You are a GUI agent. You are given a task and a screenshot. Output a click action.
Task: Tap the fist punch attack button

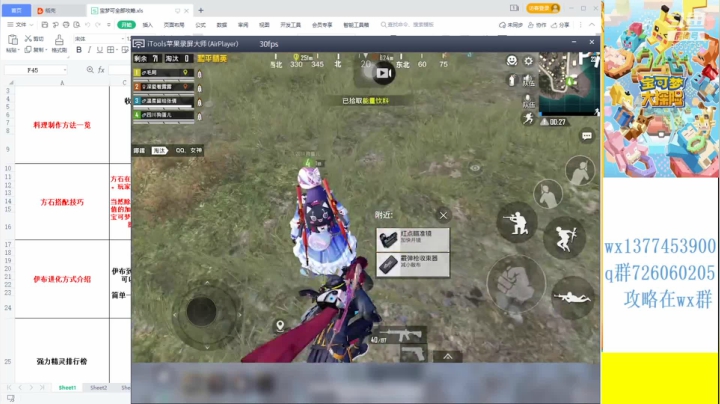click(516, 283)
